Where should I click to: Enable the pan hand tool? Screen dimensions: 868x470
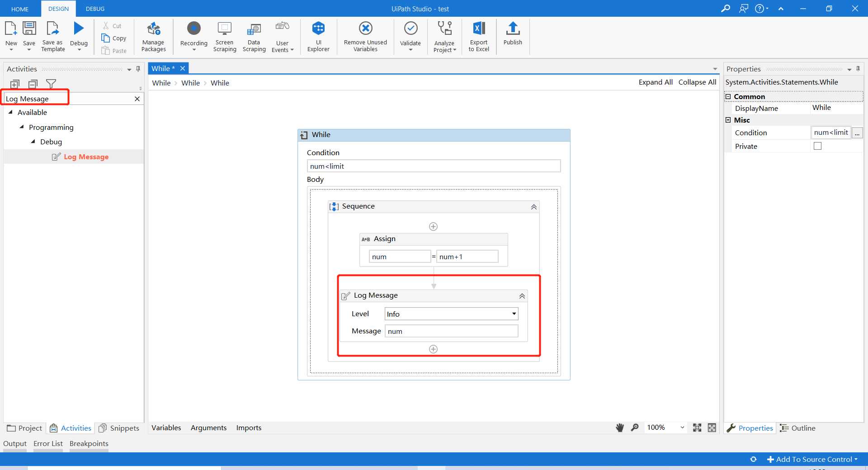620,427
